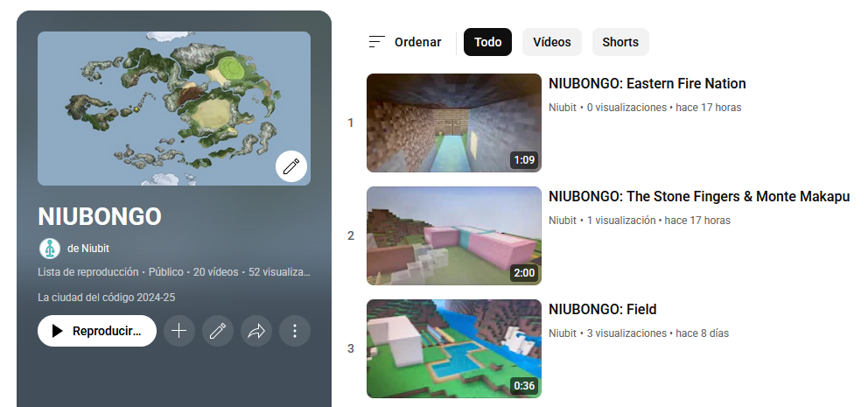
Task: Click the title NIUBONGO: Eastern Fire Nation
Action: 647,84
